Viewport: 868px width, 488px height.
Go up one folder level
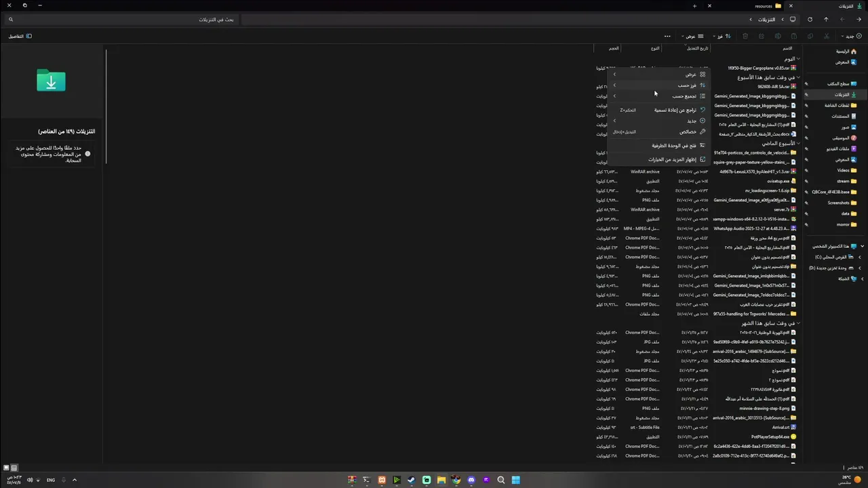point(826,20)
